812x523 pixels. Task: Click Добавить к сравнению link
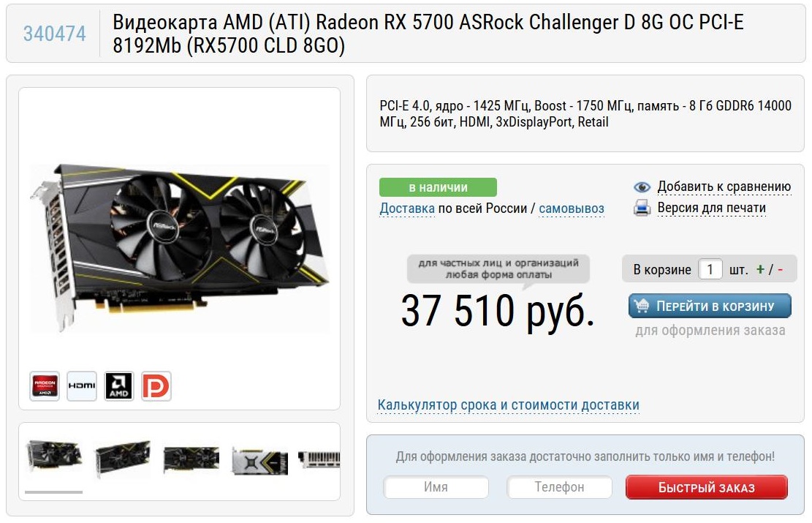click(724, 186)
